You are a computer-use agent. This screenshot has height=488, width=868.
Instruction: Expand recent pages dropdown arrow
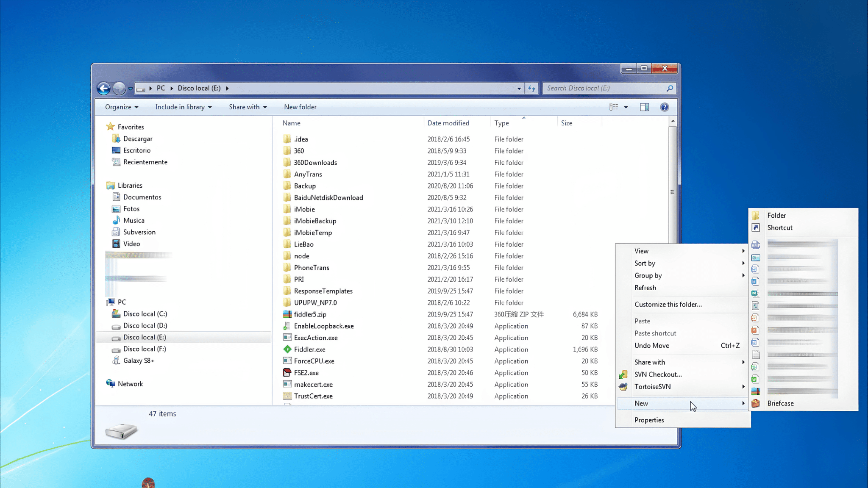point(130,89)
